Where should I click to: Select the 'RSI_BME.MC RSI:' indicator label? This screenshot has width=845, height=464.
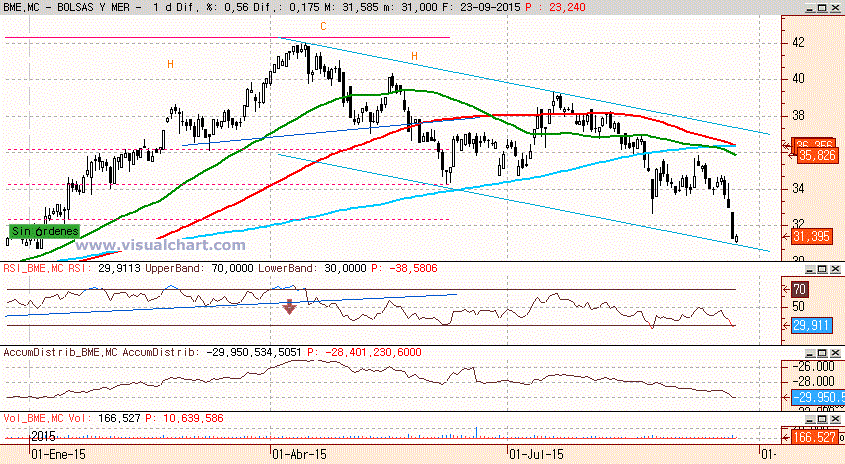click(49, 268)
